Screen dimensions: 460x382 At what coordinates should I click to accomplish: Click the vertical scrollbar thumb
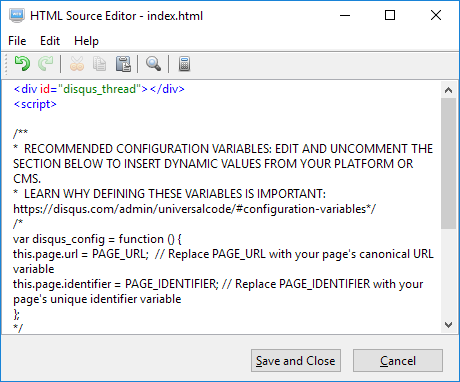448,163
